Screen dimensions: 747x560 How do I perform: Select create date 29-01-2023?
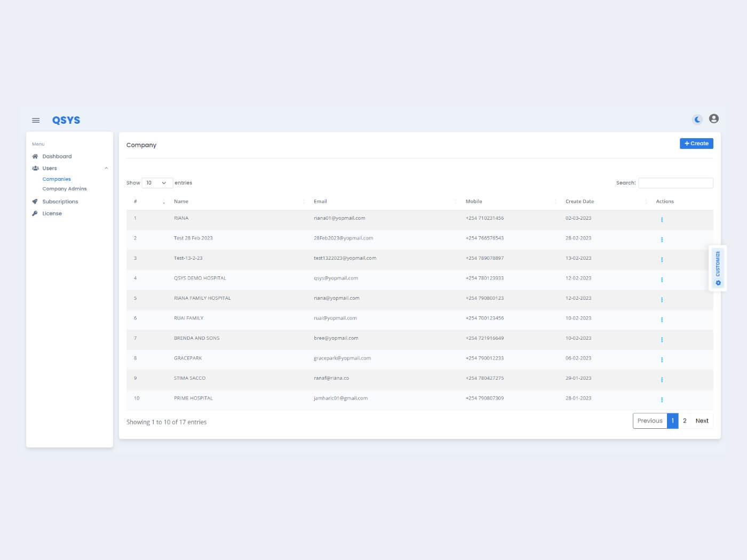coord(578,378)
